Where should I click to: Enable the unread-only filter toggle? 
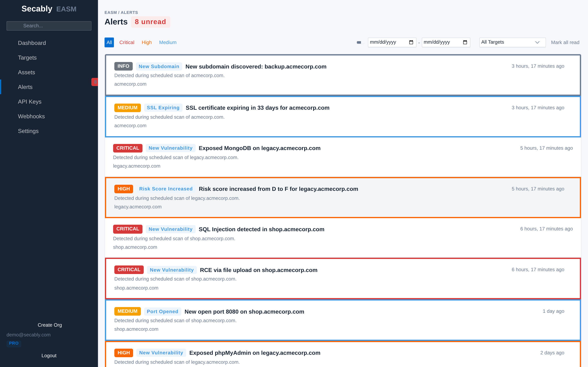(359, 42)
